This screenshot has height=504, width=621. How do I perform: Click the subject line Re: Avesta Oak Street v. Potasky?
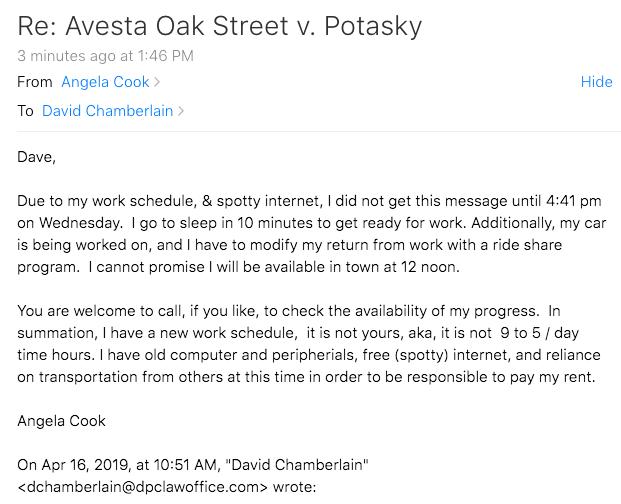[220, 26]
